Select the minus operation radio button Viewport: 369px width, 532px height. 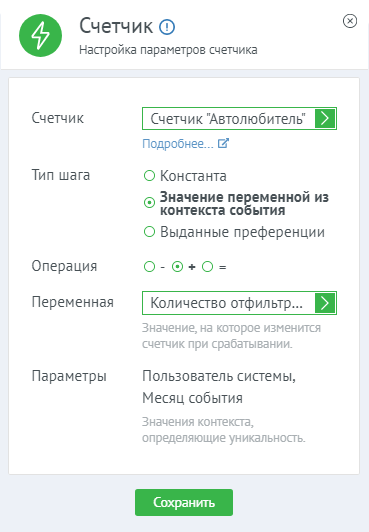[149, 266]
